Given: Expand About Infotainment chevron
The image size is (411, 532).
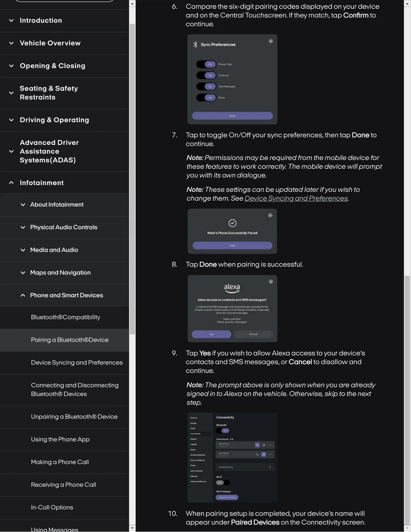Looking at the screenshot, I should tap(23, 205).
